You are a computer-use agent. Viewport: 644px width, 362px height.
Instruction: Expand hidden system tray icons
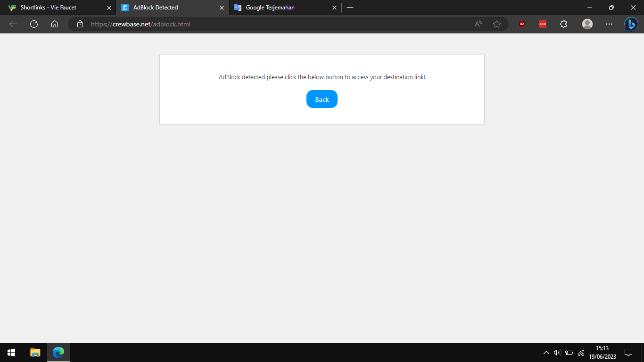(x=545, y=352)
